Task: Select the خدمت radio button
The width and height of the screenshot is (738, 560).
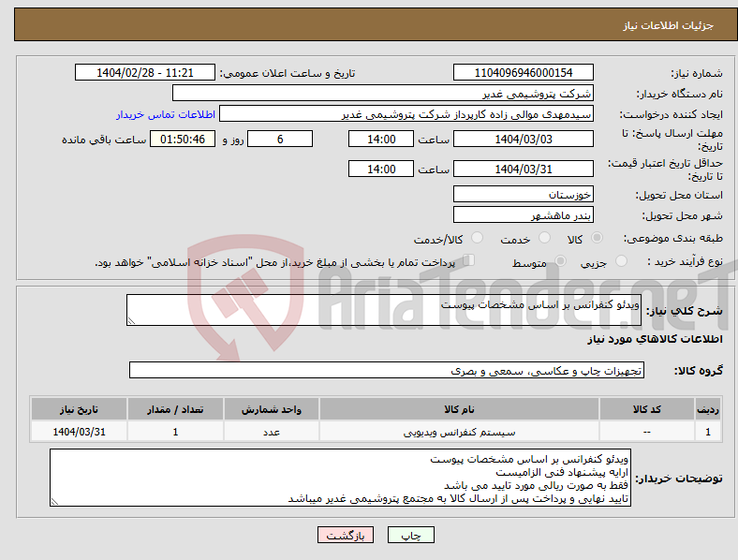Action: coord(544,238)
